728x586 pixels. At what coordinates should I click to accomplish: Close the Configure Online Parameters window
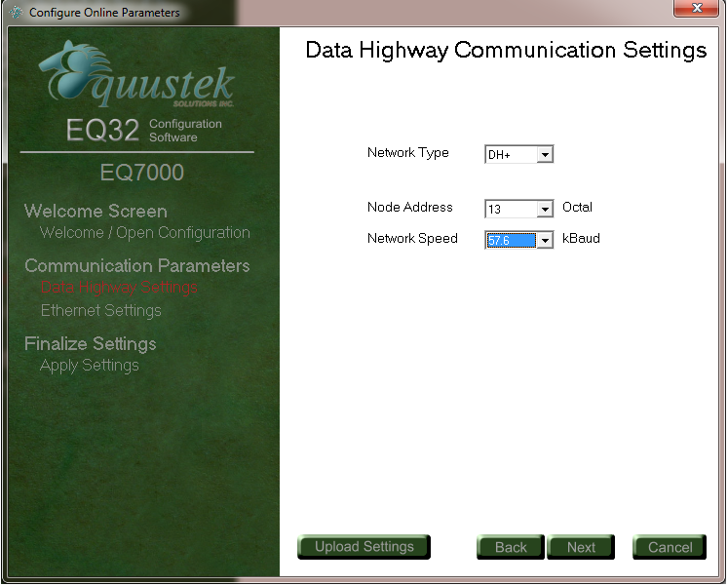point(696,10)
